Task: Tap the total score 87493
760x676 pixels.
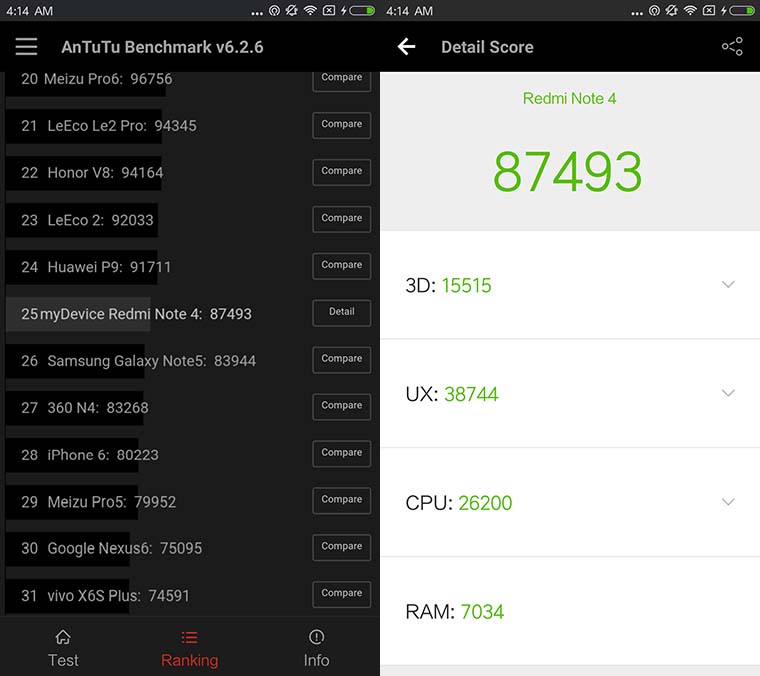Action: pyautogui.click(x=567, y=172)
